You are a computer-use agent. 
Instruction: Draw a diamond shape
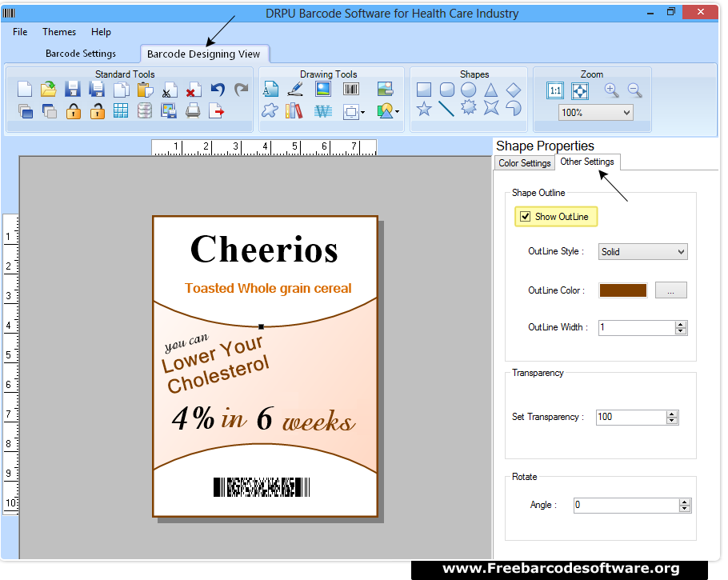pos(513,90)
